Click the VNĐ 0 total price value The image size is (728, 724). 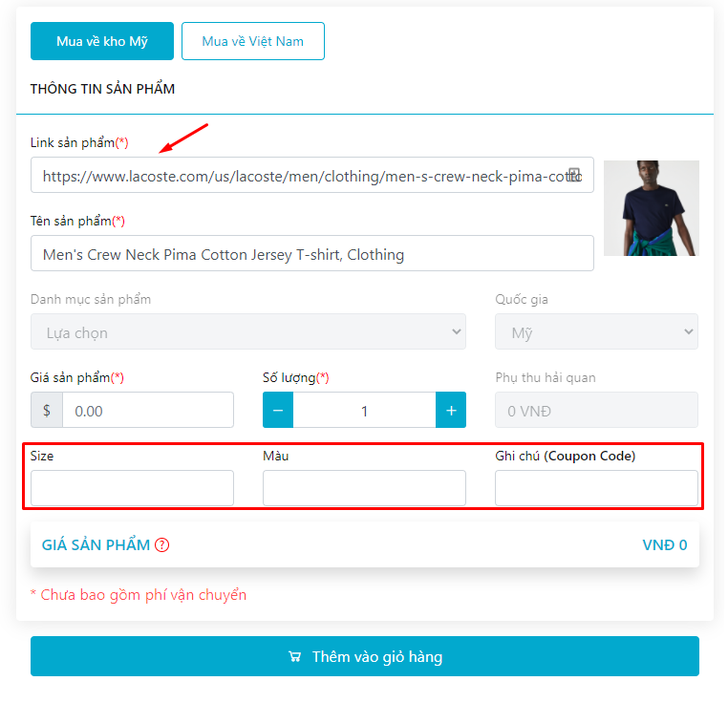(664, 545)
